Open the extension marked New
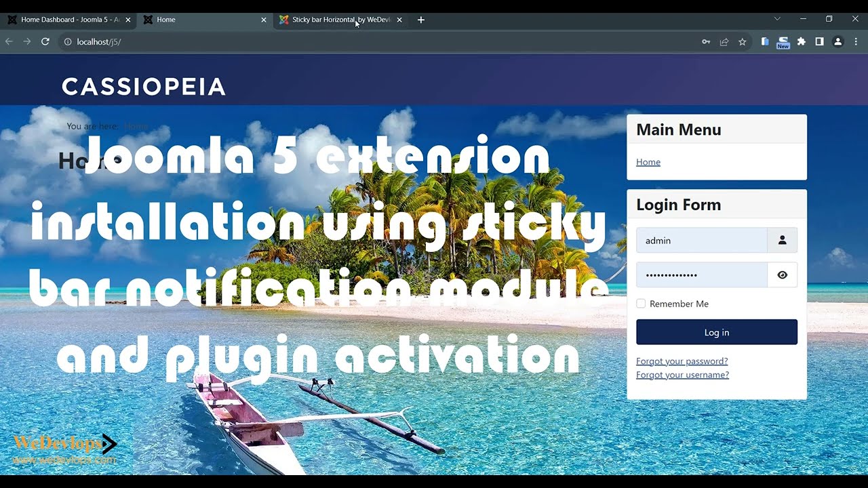Screen dimensions: 868x488 [783, 43]
